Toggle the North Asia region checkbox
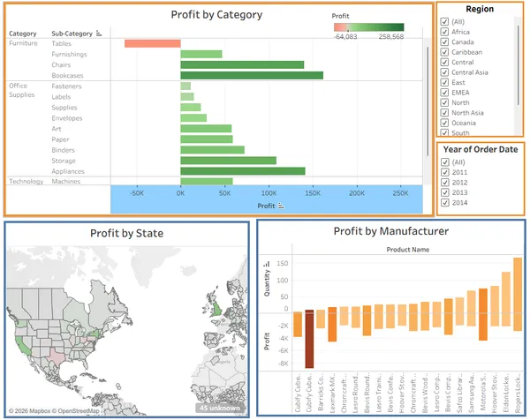 [x=444, y=113]
